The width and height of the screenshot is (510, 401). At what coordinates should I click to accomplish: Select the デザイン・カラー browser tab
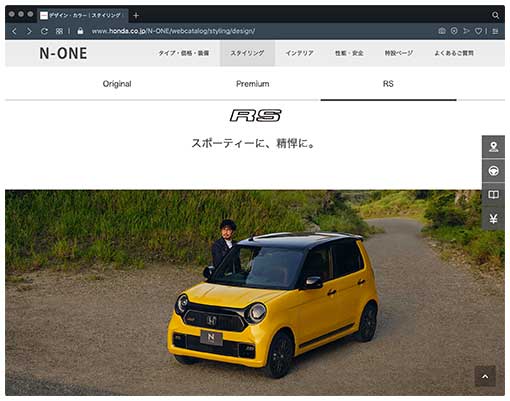coord(83,15)
